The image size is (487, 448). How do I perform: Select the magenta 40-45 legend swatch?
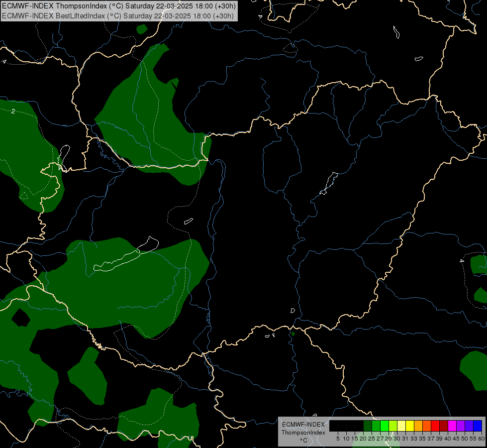coord(452,426)
